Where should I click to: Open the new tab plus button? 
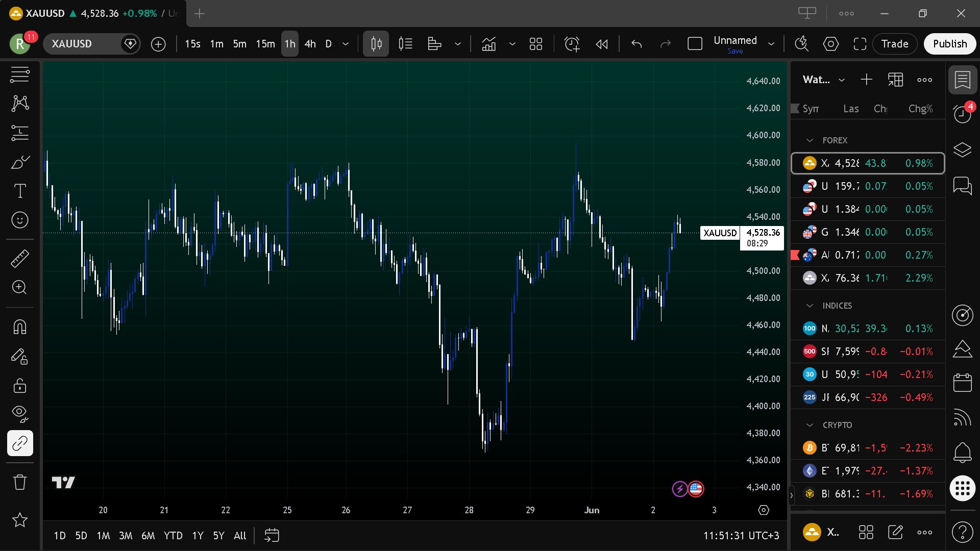(200, 14)
